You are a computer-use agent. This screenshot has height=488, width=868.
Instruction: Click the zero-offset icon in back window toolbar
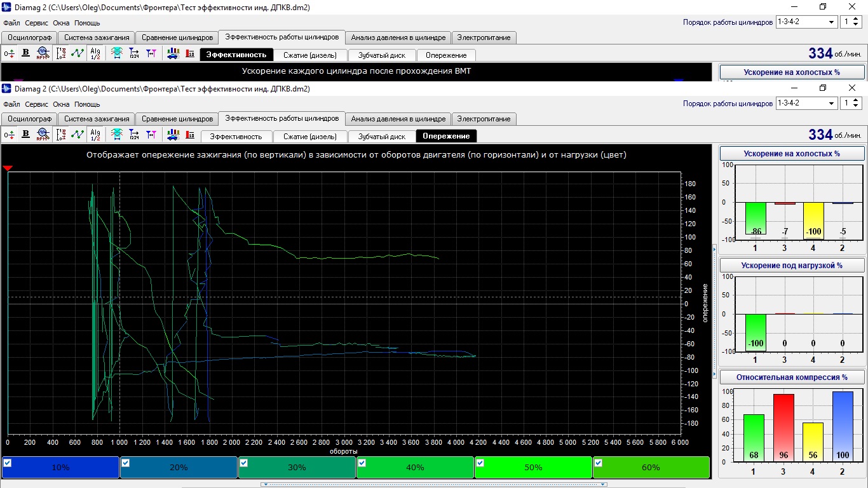tap(9, 53)
